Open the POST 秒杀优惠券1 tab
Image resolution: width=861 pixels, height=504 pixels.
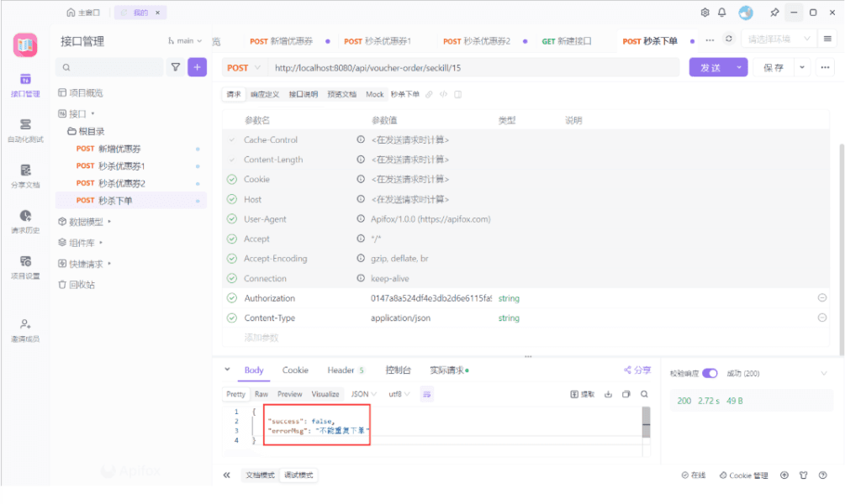pyautogui.click(x=377, y=41)
